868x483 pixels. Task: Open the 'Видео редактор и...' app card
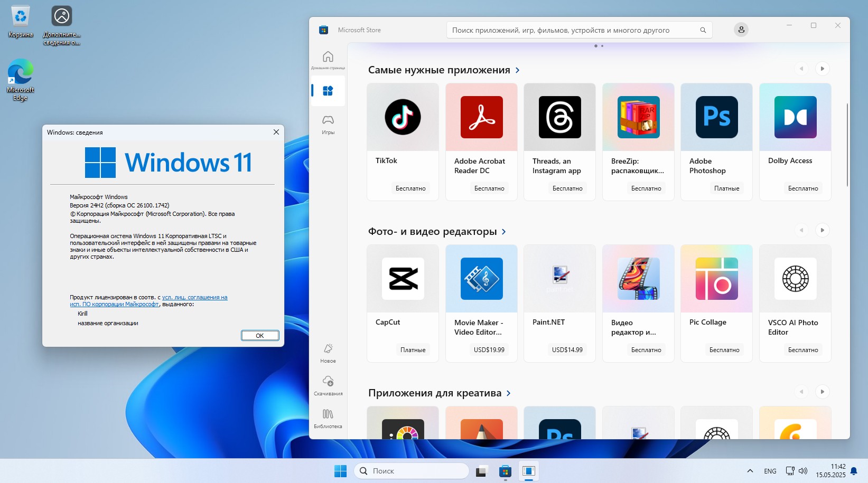(638, 303)
